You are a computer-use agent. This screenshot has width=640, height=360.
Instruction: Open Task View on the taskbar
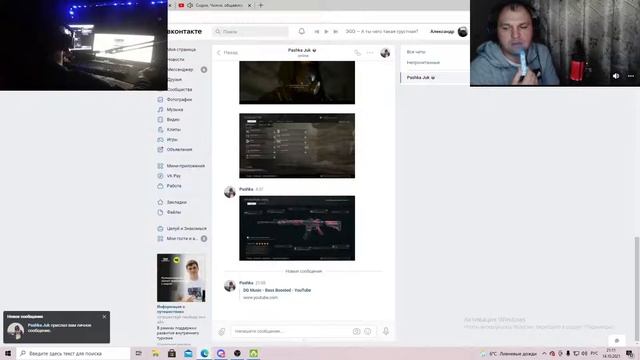click(139, 353)
